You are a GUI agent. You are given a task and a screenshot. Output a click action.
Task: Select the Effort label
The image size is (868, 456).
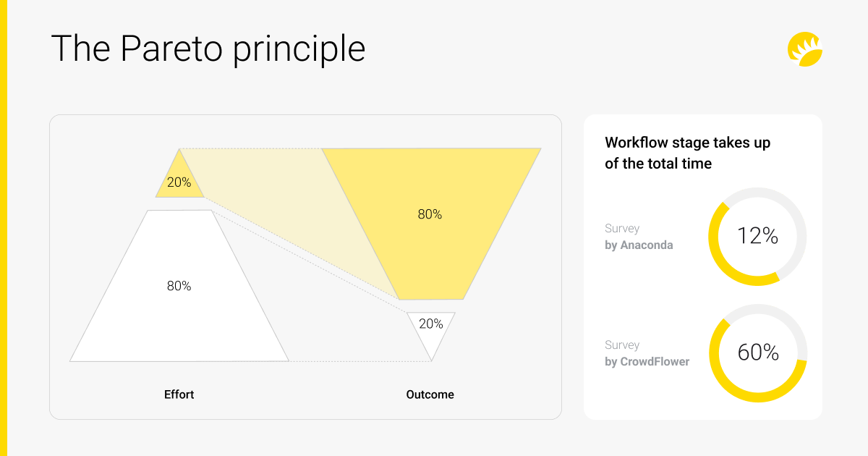179,394
